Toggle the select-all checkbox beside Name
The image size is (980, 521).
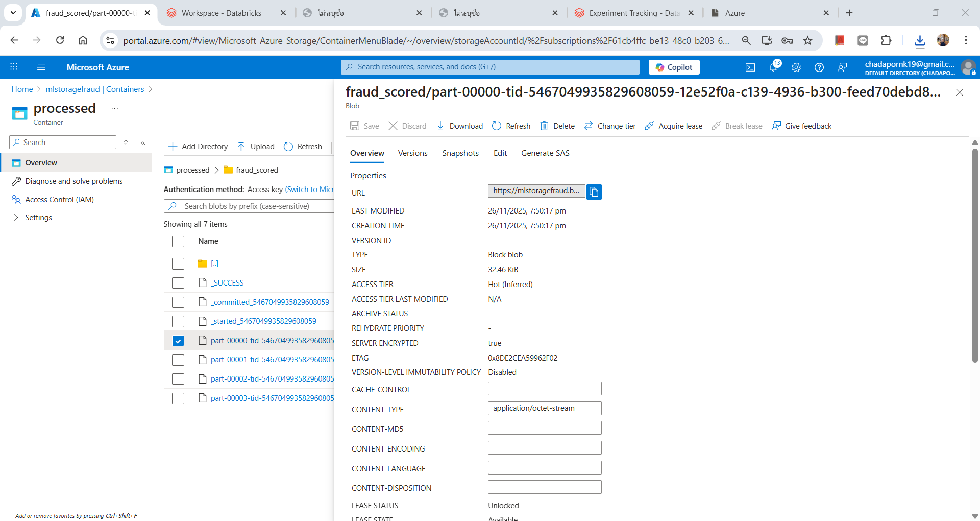tap(178, 242)
